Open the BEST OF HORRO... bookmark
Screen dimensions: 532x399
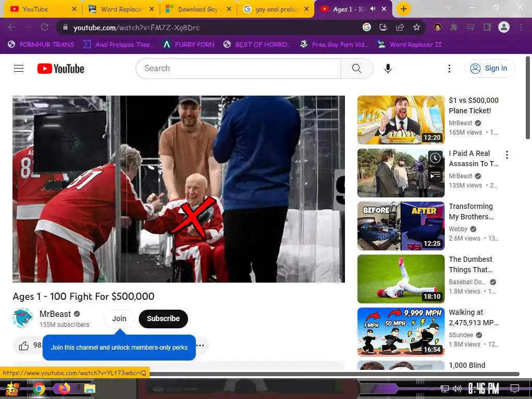click(x=257, y=45)
